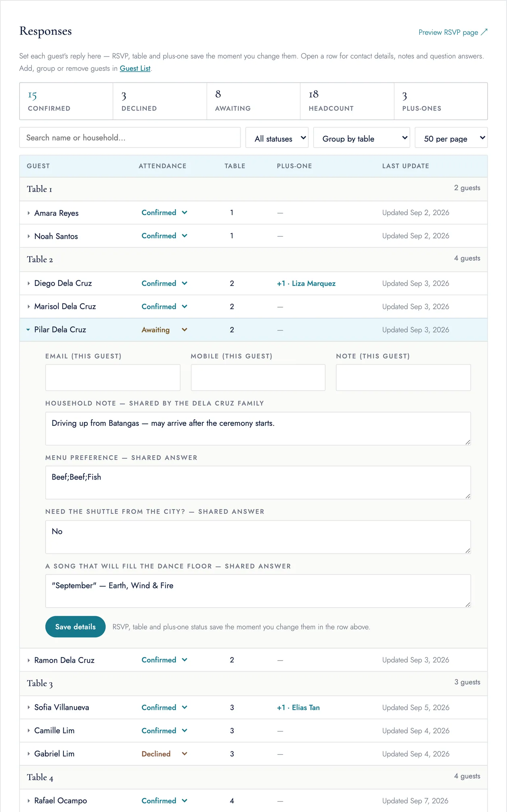This screenshot has height=812, width=507.
Task: Expand Amara Reyes row details
Action: pos(29,213)
